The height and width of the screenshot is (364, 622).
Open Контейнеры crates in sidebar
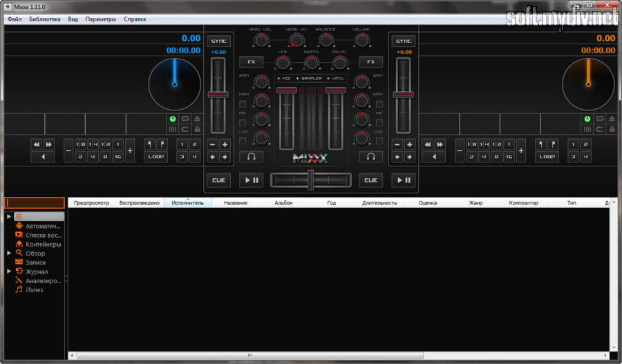click(38, 245)
